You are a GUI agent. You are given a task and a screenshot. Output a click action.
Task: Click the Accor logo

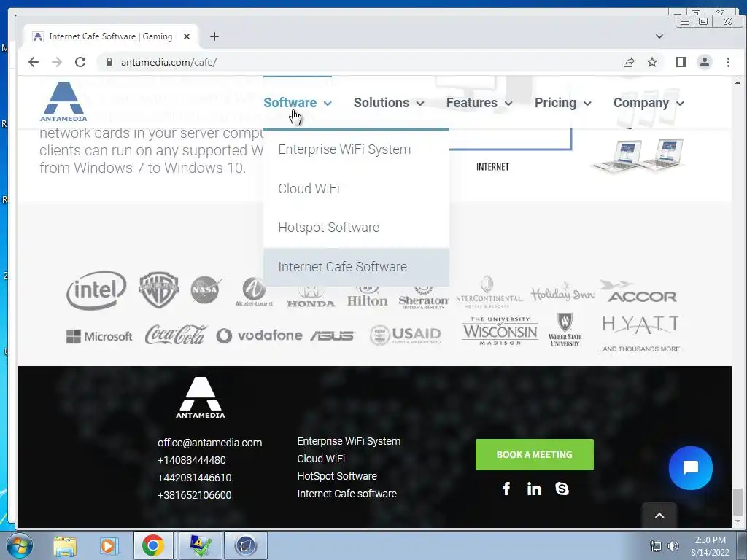[638, 292]
